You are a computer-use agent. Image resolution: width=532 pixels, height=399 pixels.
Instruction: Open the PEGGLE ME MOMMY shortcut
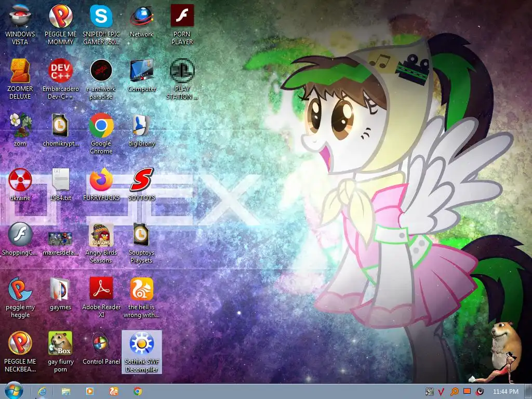pos(60,24)
